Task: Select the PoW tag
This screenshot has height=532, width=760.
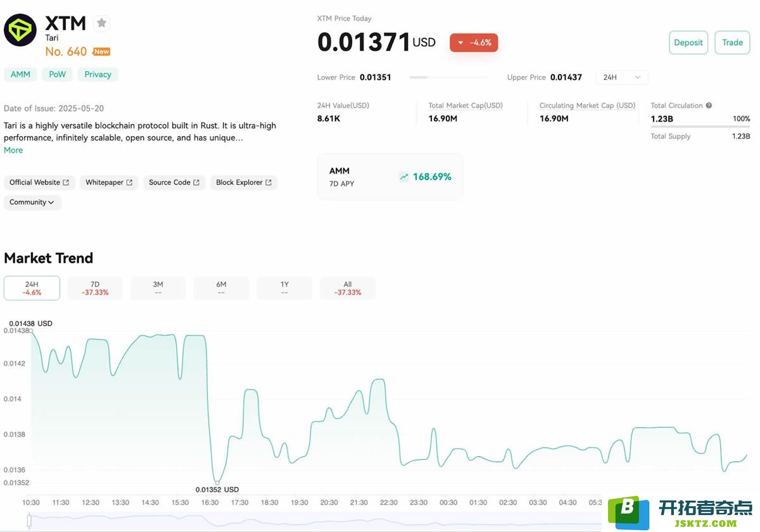Action: coord(58,75)
